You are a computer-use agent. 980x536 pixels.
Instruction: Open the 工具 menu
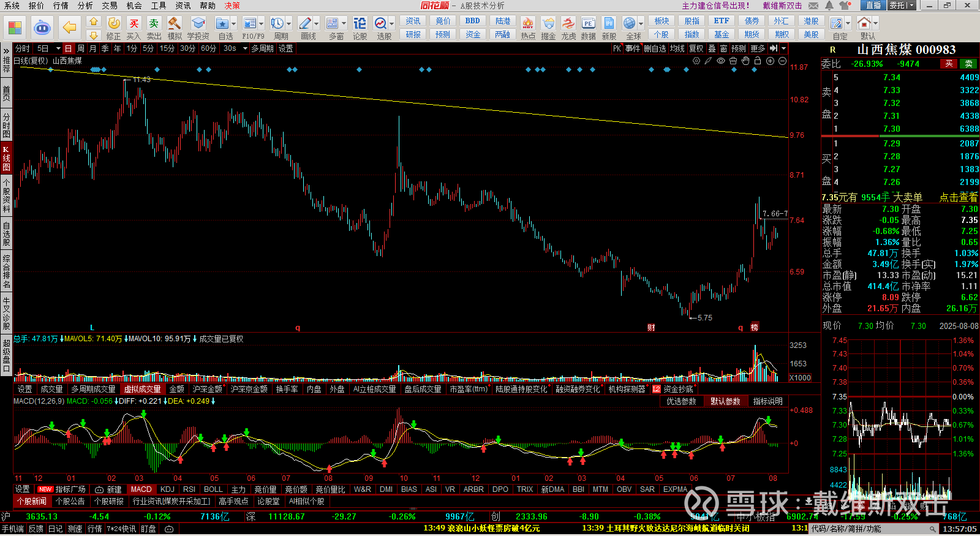coord(159,6)
